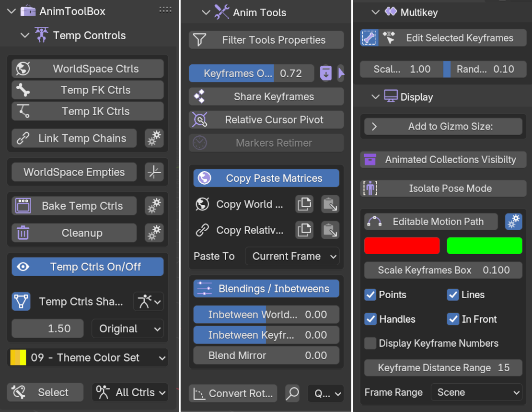
Task: Click the gear icon beside Link Temp Chains
Action: click(154, 138)
